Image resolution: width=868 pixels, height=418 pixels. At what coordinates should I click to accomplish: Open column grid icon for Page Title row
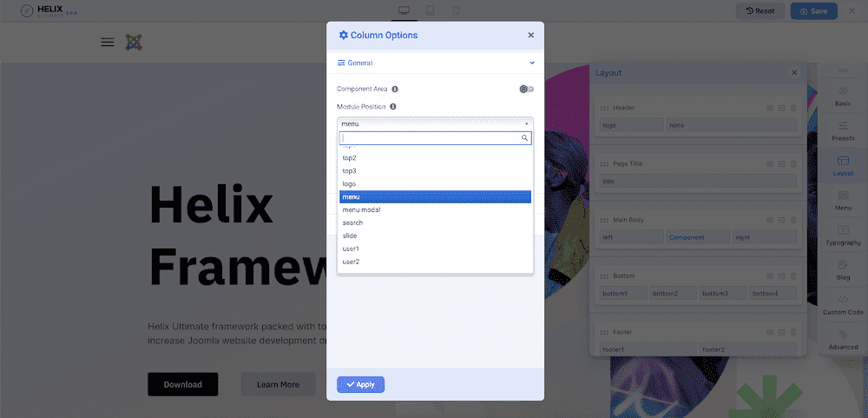[770, 164]
